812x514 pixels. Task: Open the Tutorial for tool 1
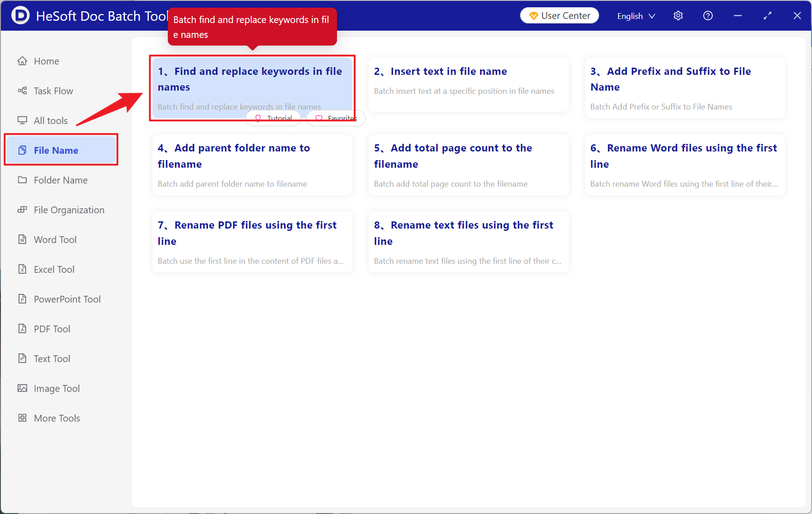coord(273,118)
